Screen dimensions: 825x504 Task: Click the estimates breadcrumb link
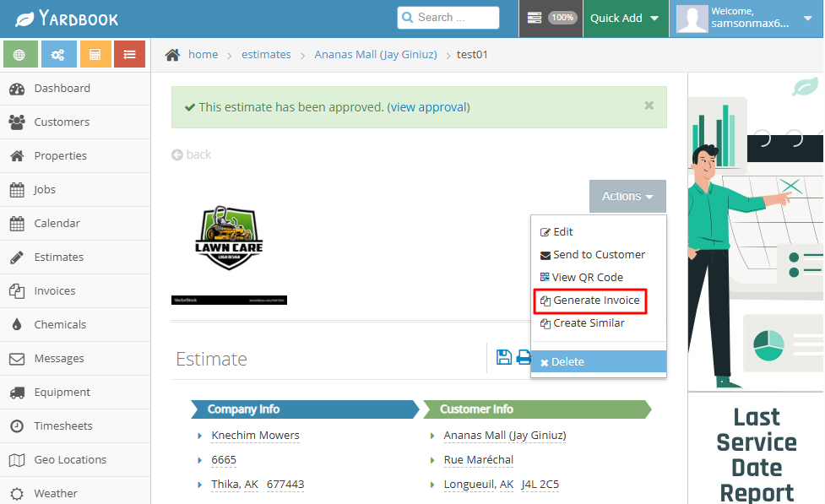pyautogui.click(x=266, y=54)
